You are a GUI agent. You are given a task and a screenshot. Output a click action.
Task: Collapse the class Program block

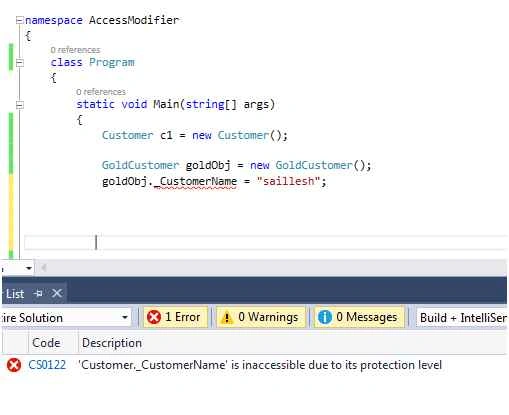[x=20, y=63]
